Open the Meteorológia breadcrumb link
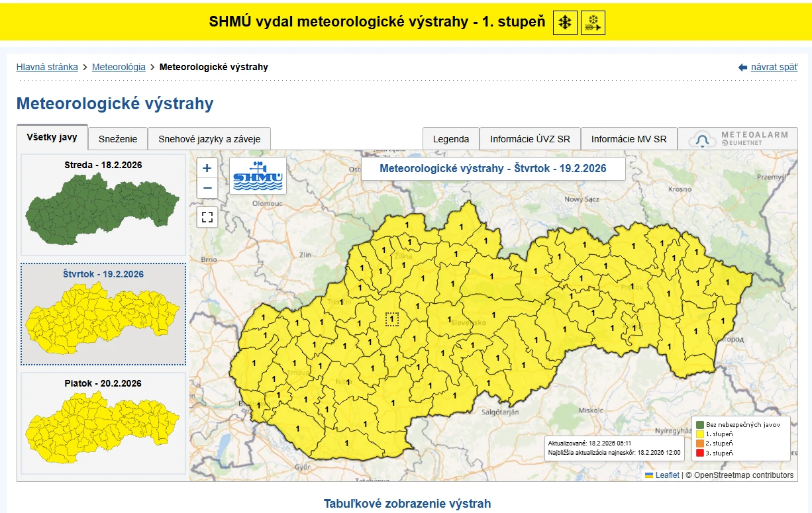The image size is (812, 513). coord(119,67)
